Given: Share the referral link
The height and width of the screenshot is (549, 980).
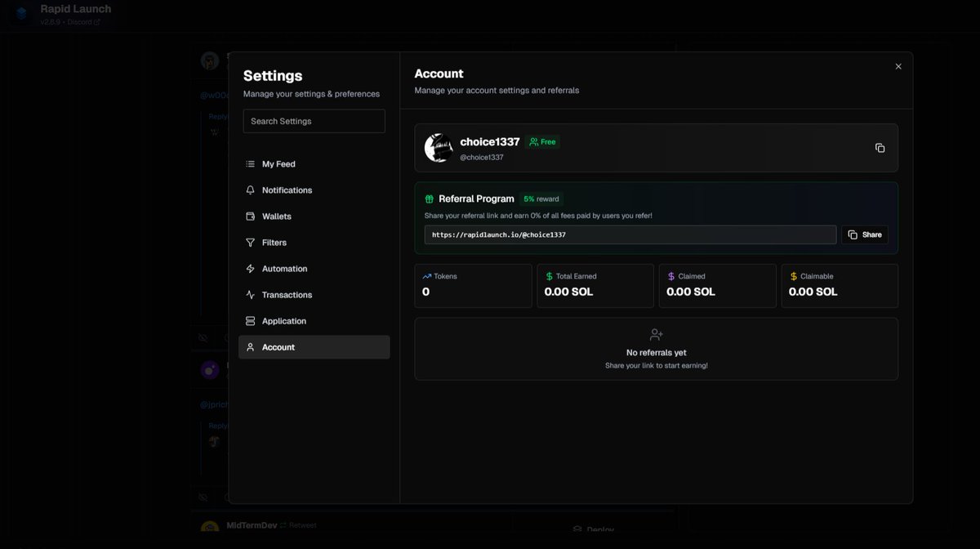Looking at the screenshot, I should point(865,234).
